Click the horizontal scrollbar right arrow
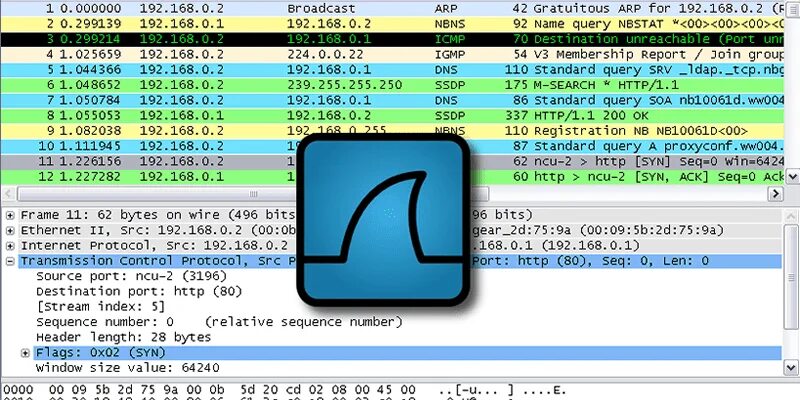Screen dimensions: 800x400 (x=776, y=194)
